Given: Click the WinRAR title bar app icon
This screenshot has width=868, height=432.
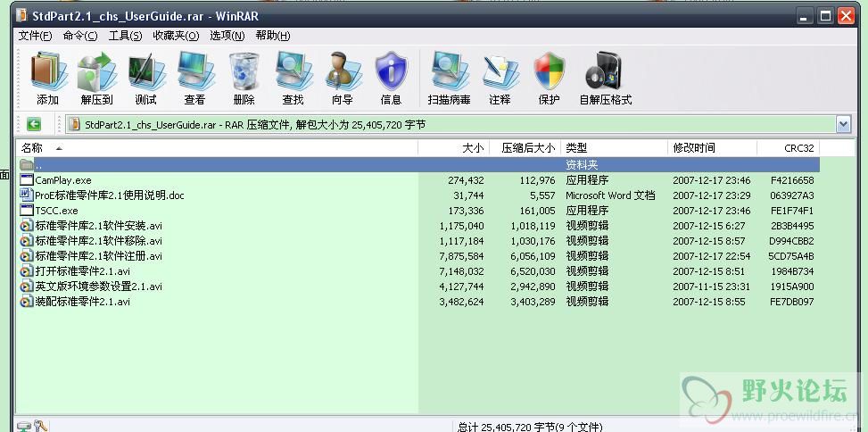Looking at the screenshot, I should click(21, 16).
